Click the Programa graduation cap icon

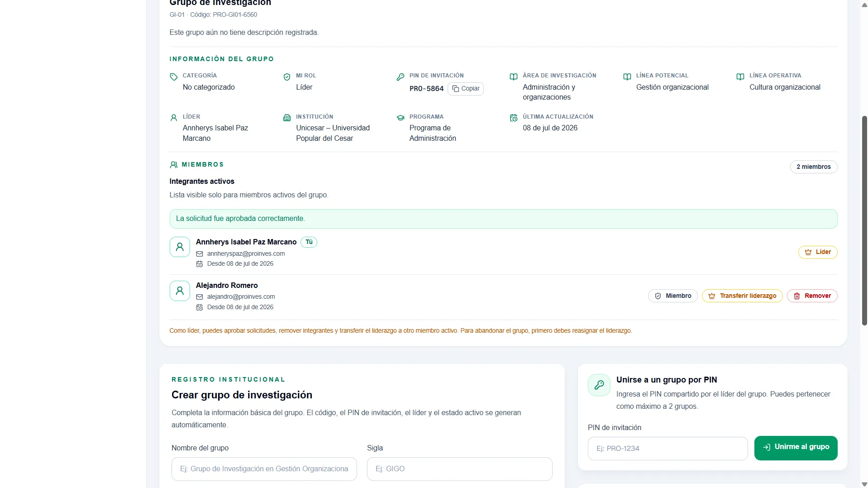(401, 118)
